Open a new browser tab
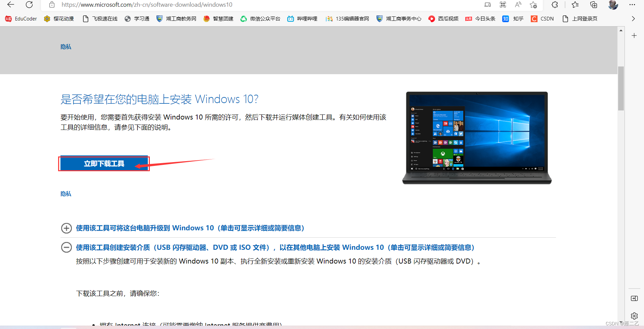The height and width of the screenshot is (329, 644). pyautogui.click(x=634, y=35)
